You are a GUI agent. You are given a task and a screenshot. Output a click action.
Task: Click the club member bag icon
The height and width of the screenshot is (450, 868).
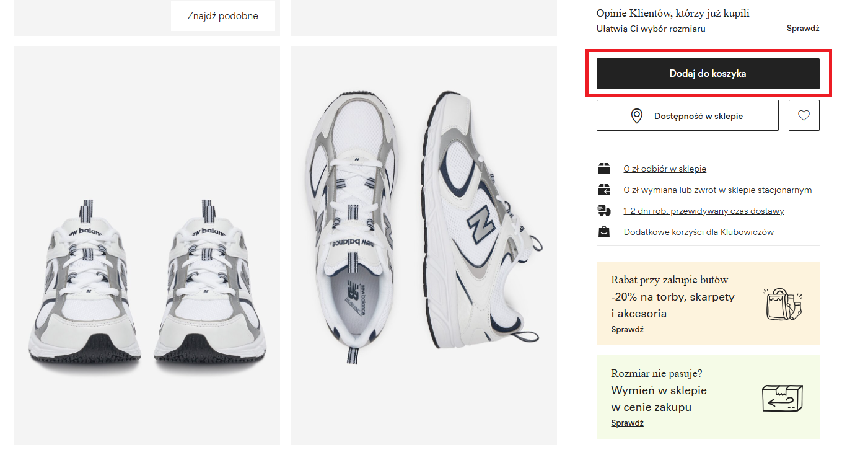(603, 232)
